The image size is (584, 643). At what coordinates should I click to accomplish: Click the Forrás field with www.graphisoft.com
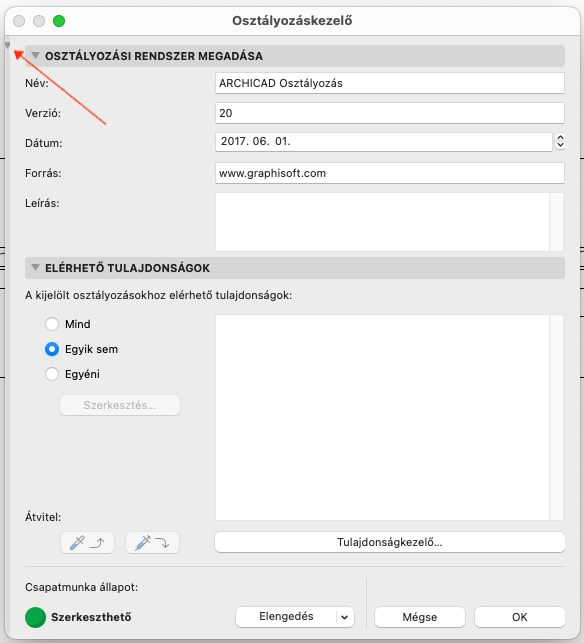(390, 173)
